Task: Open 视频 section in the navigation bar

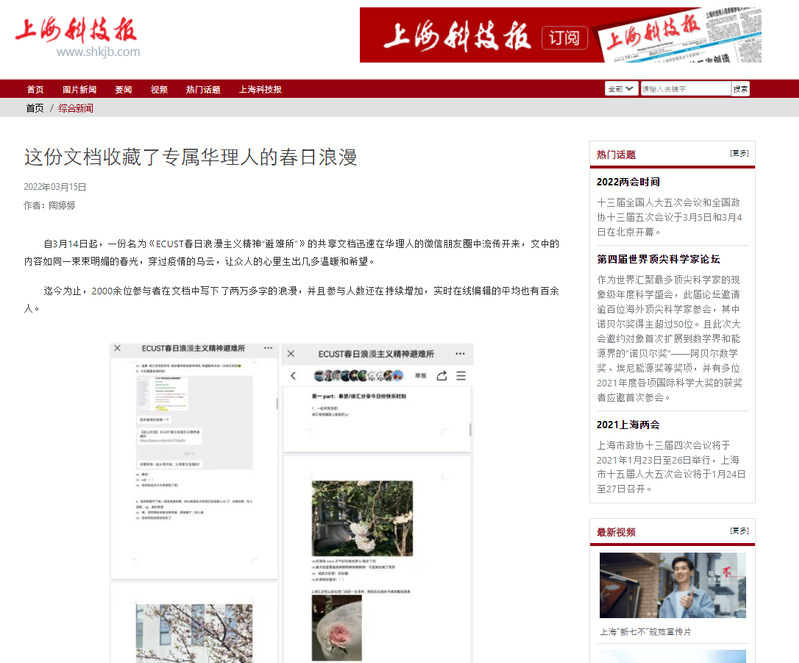Action: click(159, 89)
